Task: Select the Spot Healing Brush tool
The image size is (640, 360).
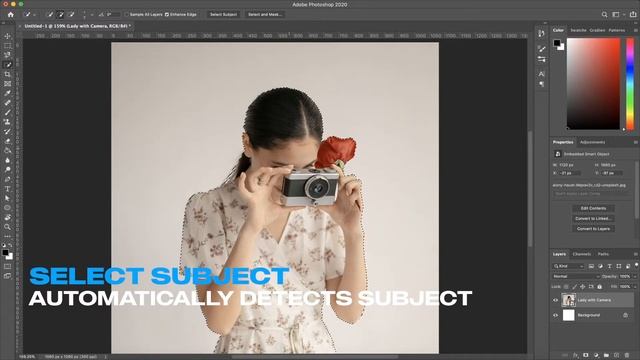Action: click(x=7, y=103)
